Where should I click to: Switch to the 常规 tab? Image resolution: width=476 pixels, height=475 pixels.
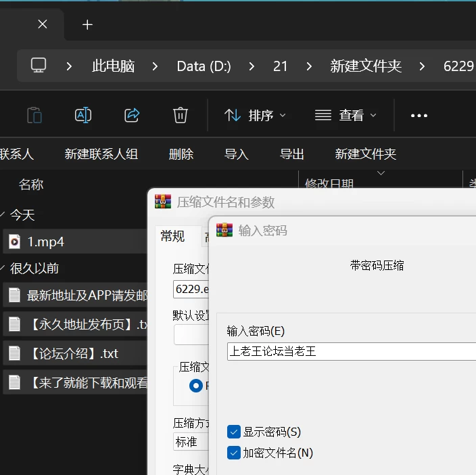click(x=172, y=236)
